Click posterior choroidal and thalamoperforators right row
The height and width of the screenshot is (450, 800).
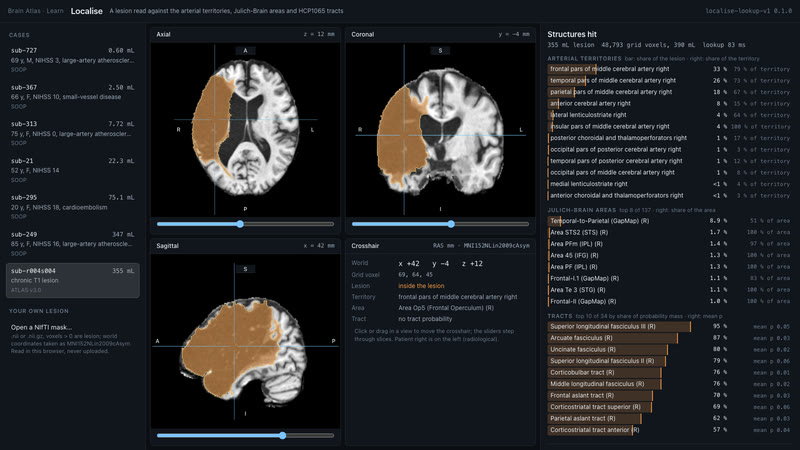tap(669, 138)
